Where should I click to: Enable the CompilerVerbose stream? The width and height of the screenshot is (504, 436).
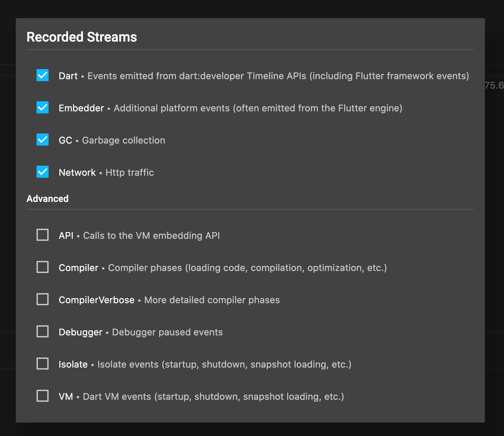click(x=42, y=299)
